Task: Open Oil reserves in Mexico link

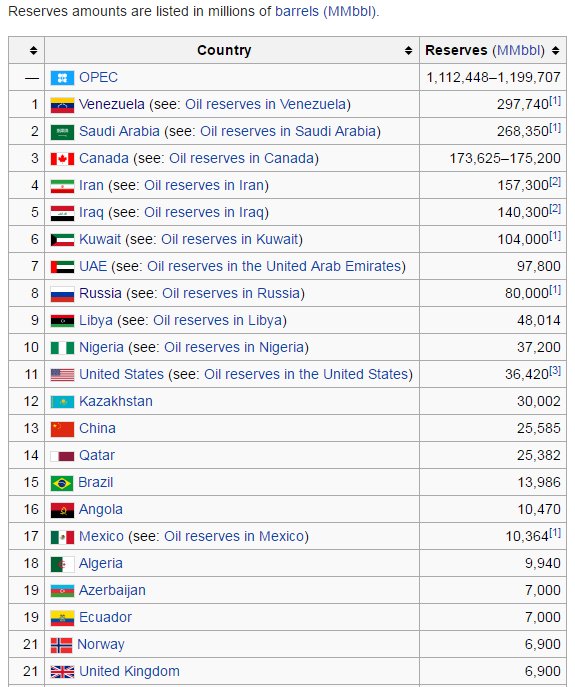Action: pyautogui.click(x=234, y=537)
